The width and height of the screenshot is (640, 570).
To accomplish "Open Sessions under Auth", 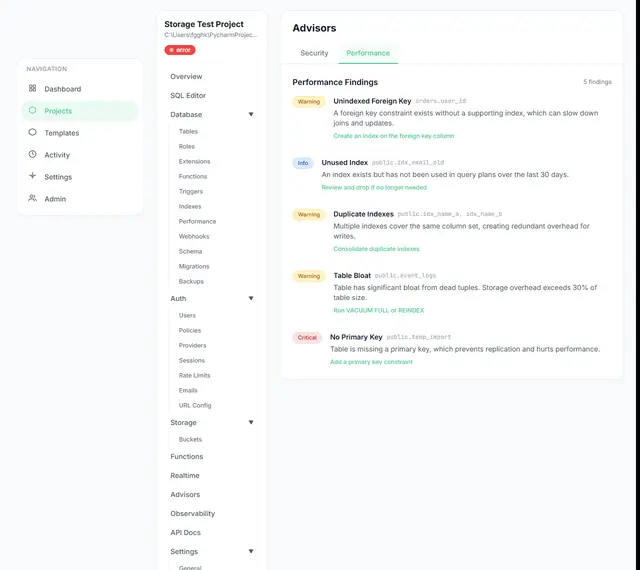I will pyautogui.click(x=191, y=361).
